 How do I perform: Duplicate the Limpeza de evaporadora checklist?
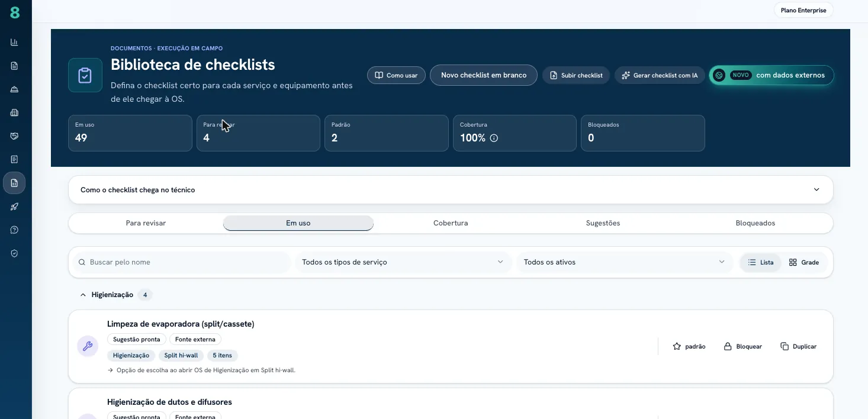(799, 346)
